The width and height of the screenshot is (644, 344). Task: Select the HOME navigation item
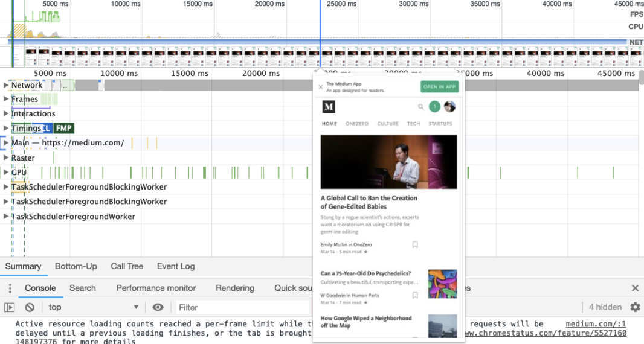329,124
